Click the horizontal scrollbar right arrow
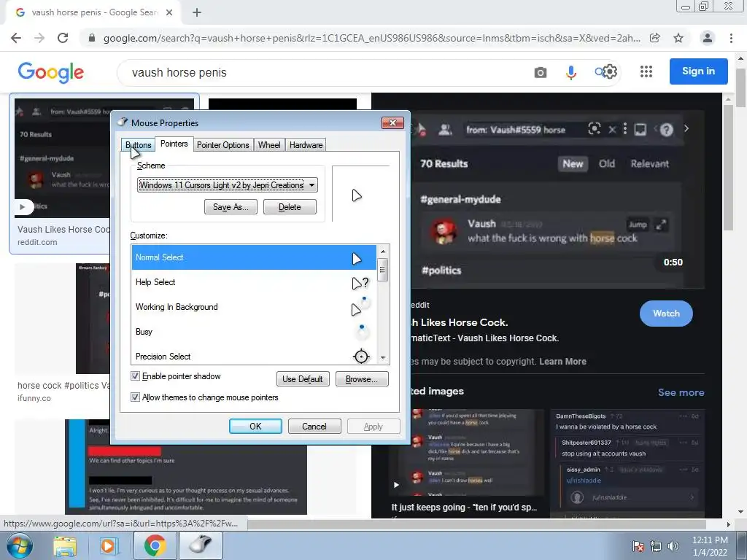The height and width of the screenshot is (560, 747). [728, 524]
